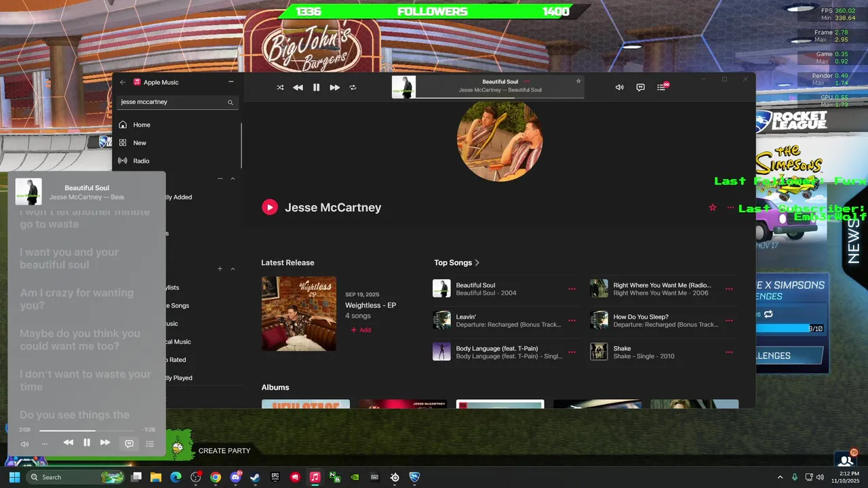Screen dimensions: 868x488
Task: Go to previous track in mini player
Action: click(68, 443)
